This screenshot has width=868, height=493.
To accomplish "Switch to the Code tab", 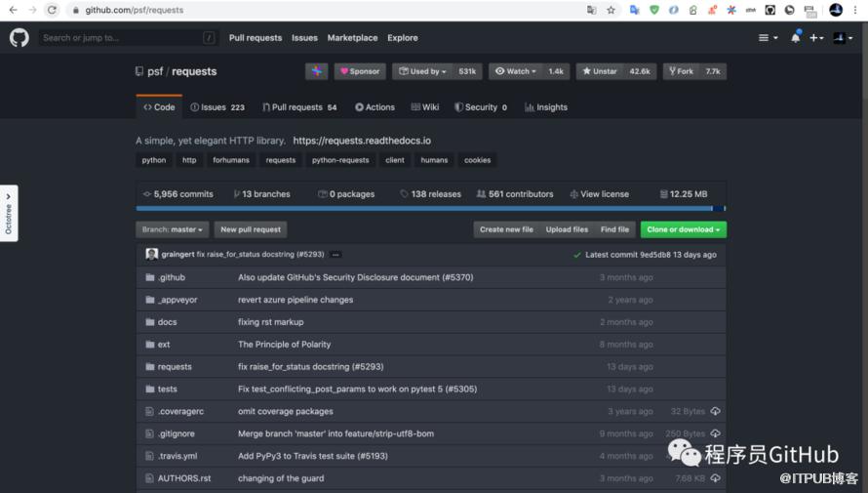I will point(159,107).
